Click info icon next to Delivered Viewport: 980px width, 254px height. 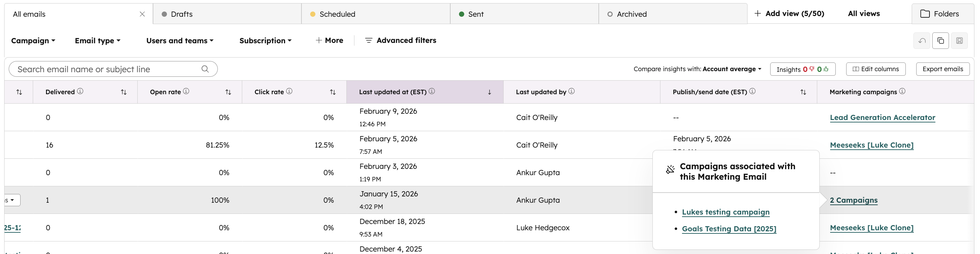coord(80,91)
